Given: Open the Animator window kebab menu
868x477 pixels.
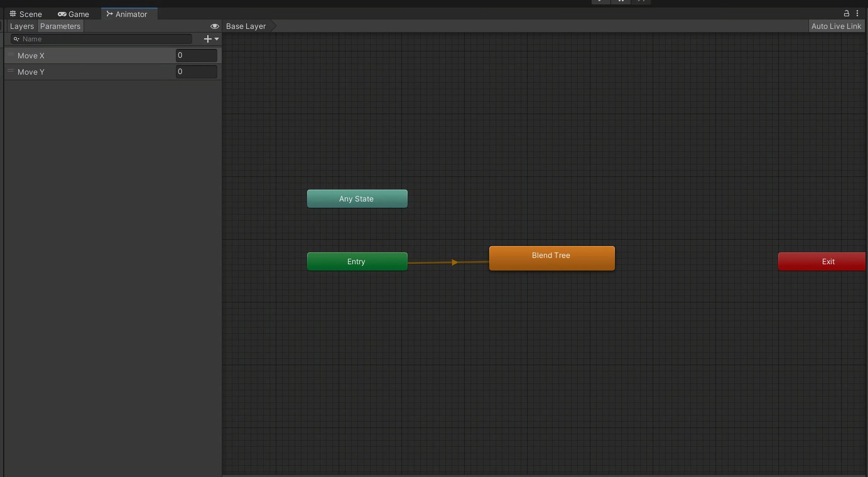Looking at the screenshot, I should pos(857,13).
